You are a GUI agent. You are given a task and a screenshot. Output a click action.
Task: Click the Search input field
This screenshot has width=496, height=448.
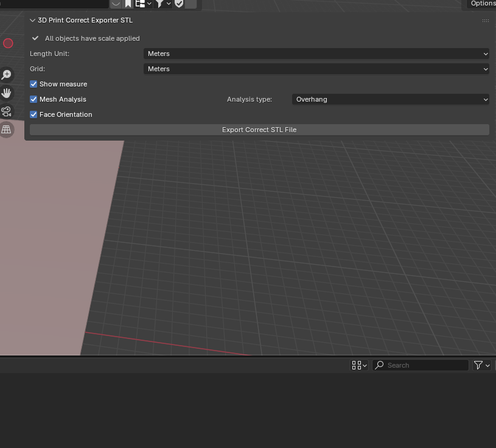[421, 365]
